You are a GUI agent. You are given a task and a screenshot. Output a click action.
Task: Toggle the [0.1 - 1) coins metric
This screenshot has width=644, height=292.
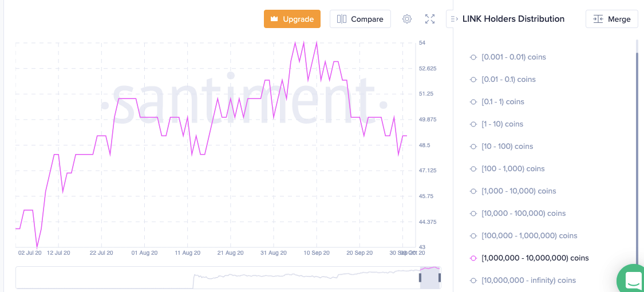497,101
